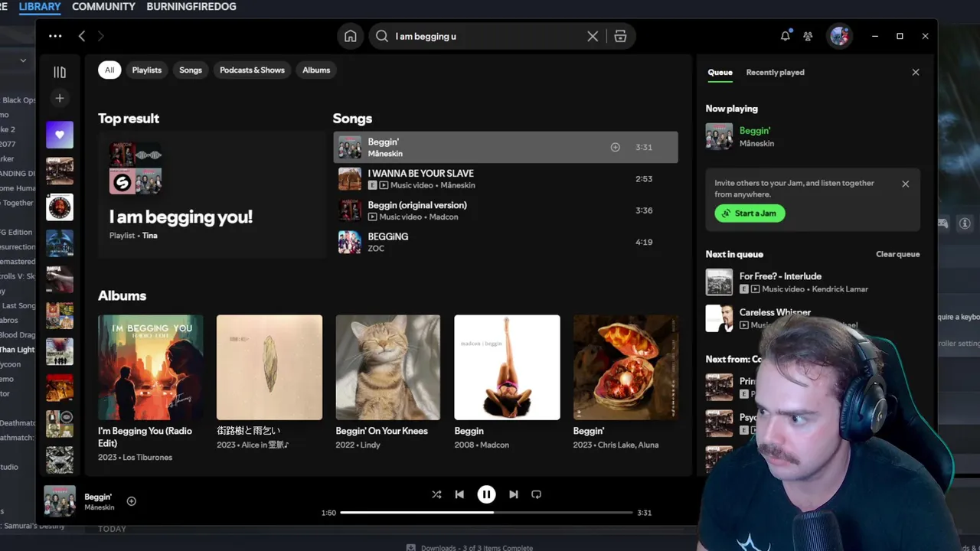Switch to the Queue tab
This screenshot has width=980, height=551.
720,72
